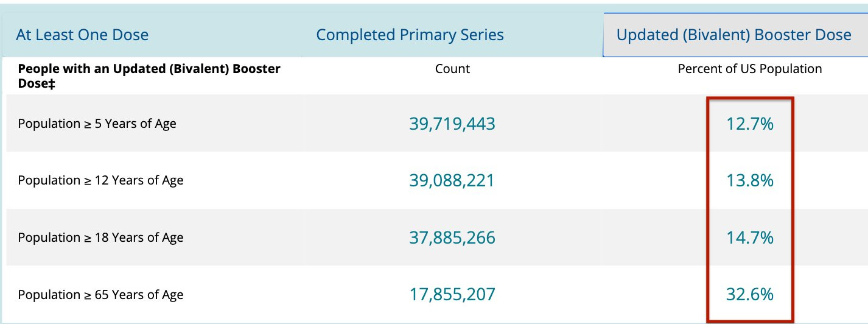Click the count value 39,719,443

[x=452, y=124]
